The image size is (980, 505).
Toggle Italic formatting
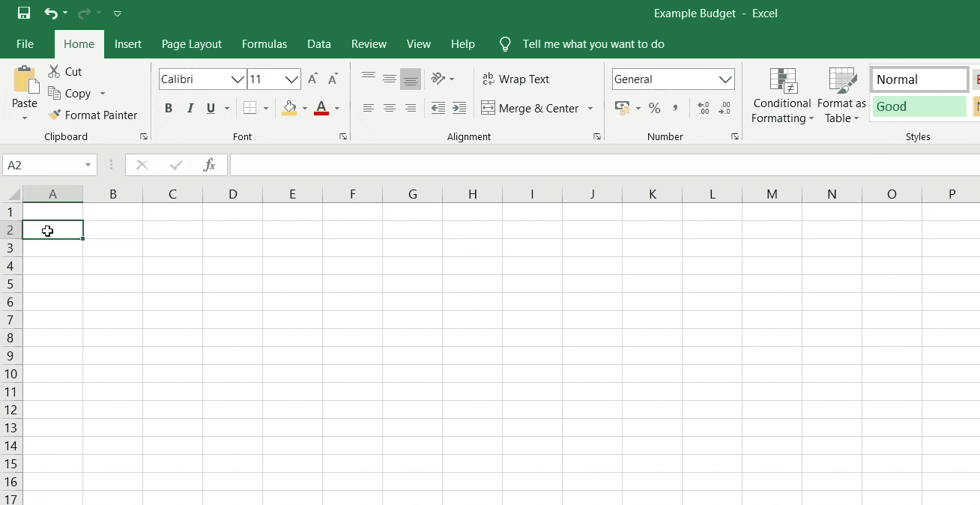[190, 109]
